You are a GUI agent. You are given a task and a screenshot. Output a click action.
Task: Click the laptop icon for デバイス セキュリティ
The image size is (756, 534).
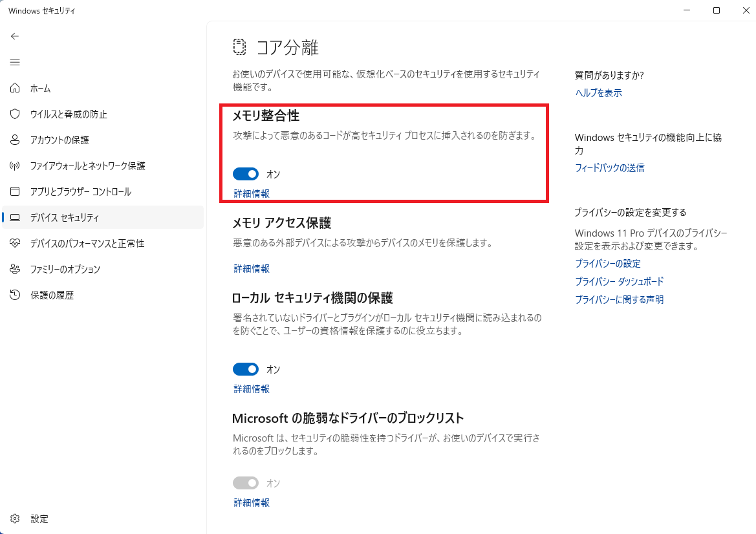[x=15, y=217]
